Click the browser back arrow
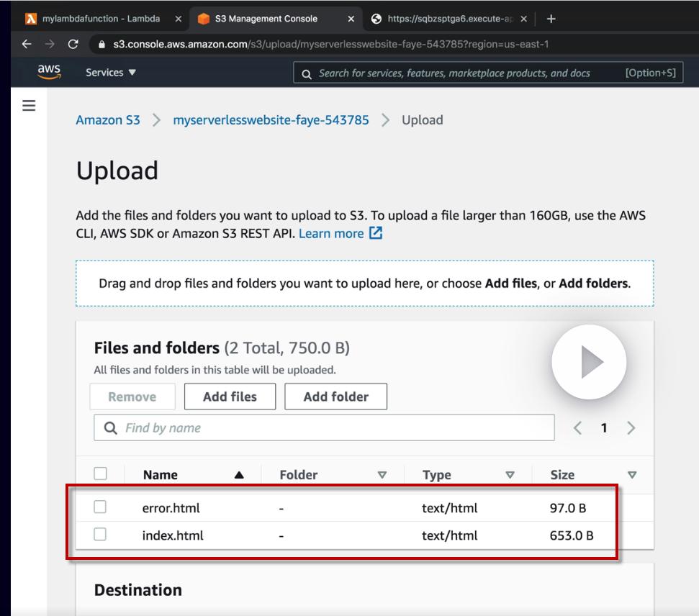This screenshot has height=616, width=699. (27, 45)
